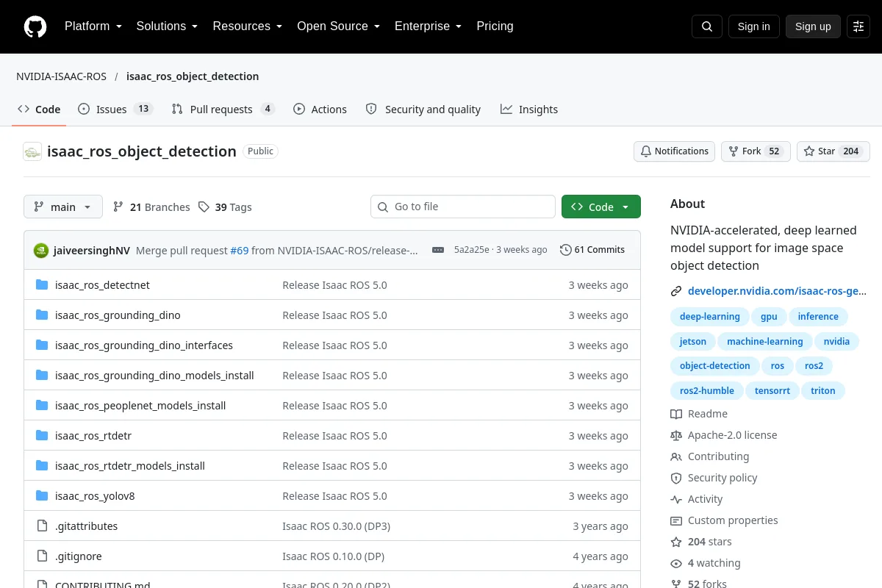
Task: Select the object-detection topic tag
Action: tap(715, 366)
